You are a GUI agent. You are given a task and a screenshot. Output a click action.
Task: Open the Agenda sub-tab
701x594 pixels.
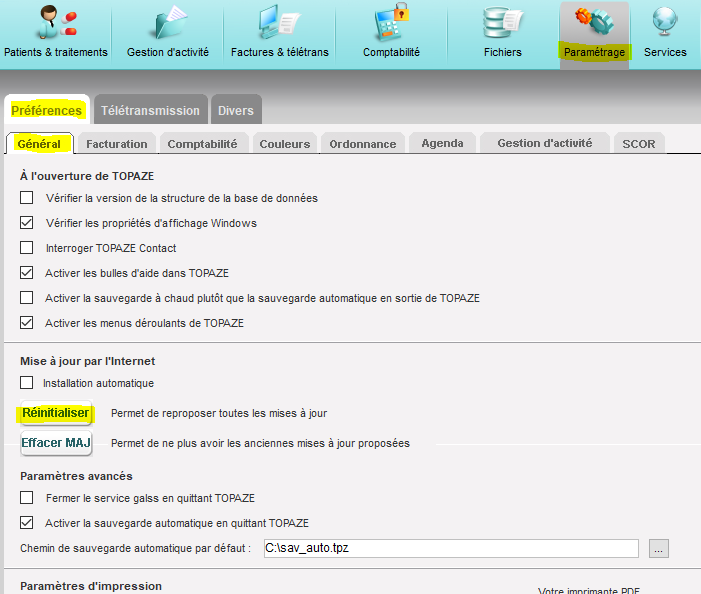tap(442, 143)
